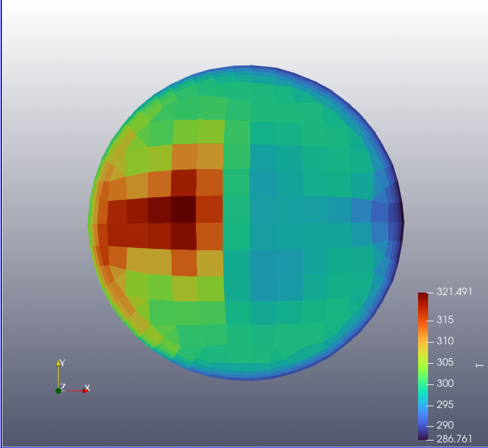Click the 300 tick label on legend
The width and height of the screenshot is (488, 448).
[x=445, y=384]
